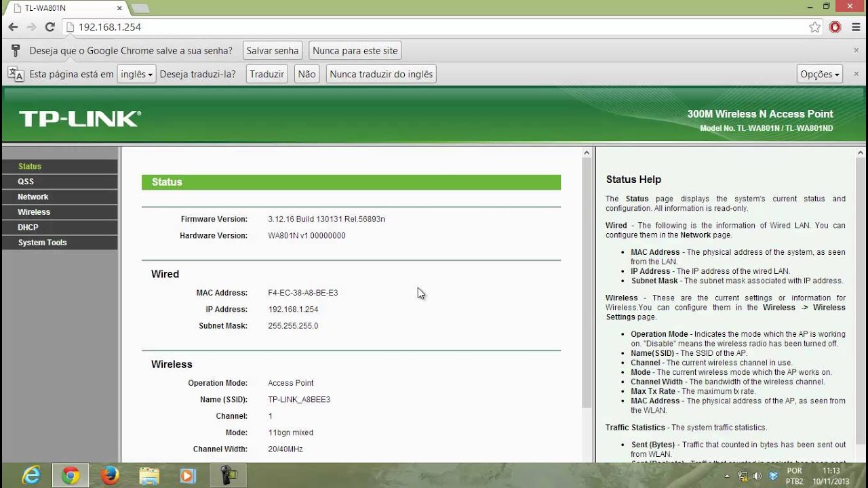
Task: Click the TP-LINK logo
Action: tap(80, 119)
